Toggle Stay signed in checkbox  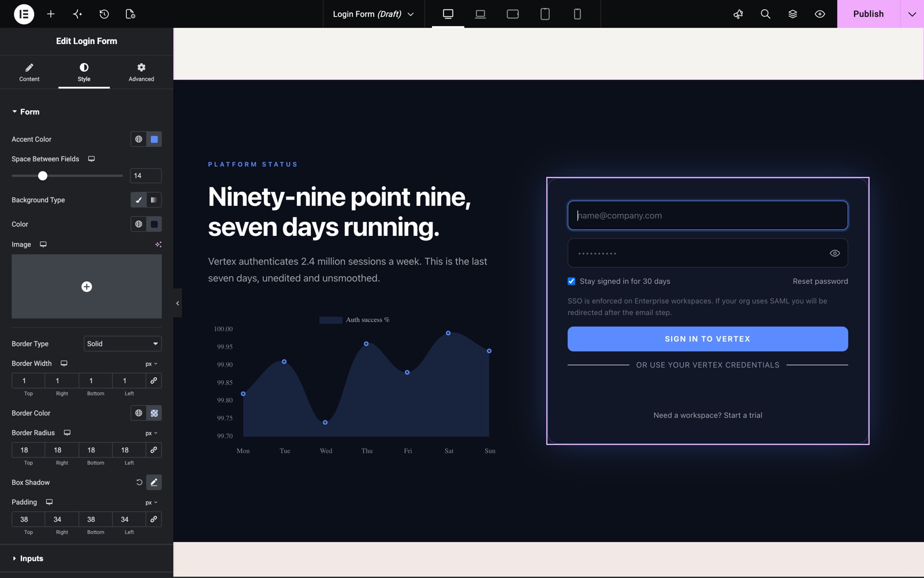pos(572,281)
